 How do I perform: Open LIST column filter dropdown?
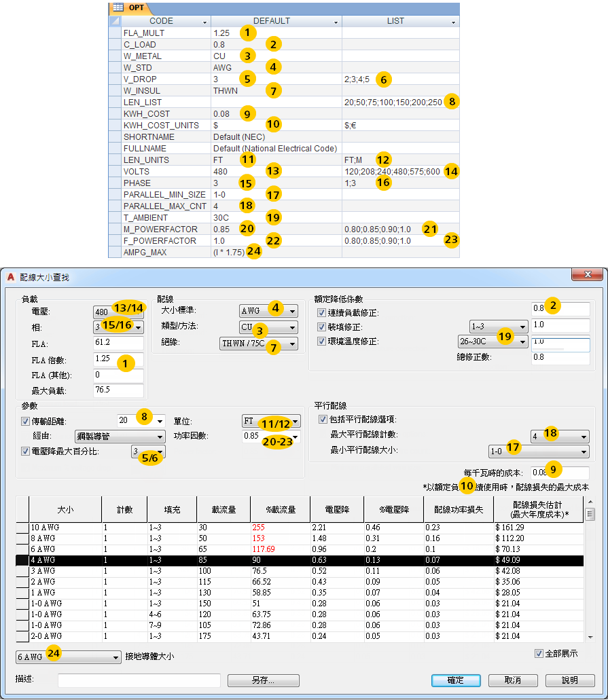[453, 22]
